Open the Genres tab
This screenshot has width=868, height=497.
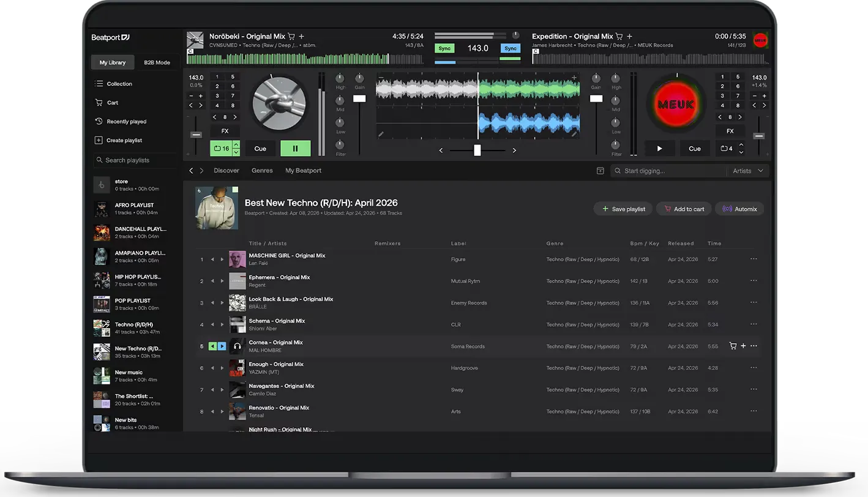point(262,171)
